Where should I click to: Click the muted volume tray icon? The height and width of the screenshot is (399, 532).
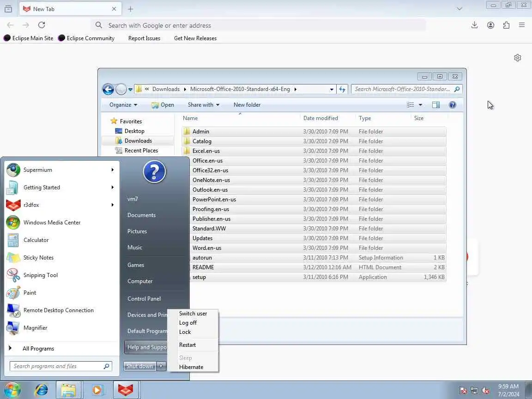click(485, 391)
